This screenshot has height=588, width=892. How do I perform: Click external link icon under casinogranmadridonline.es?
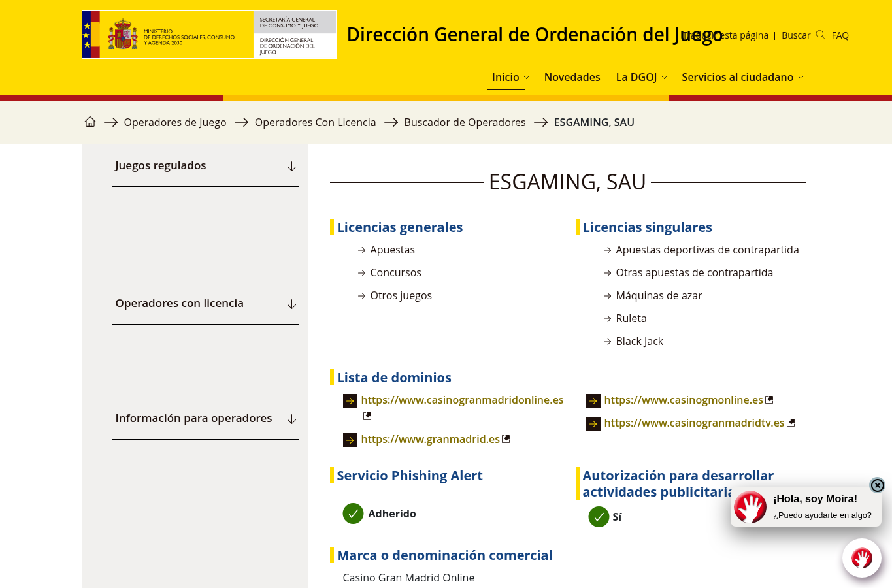367,416
